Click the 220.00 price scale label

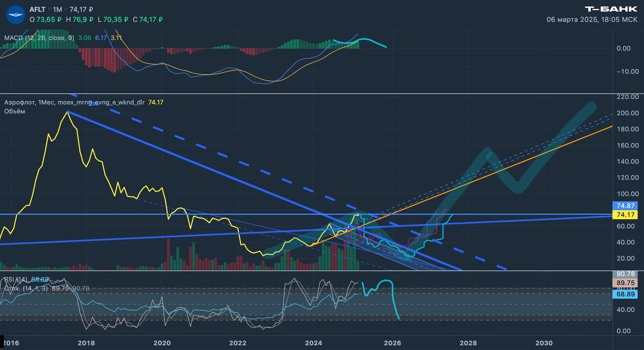point(628,97)
